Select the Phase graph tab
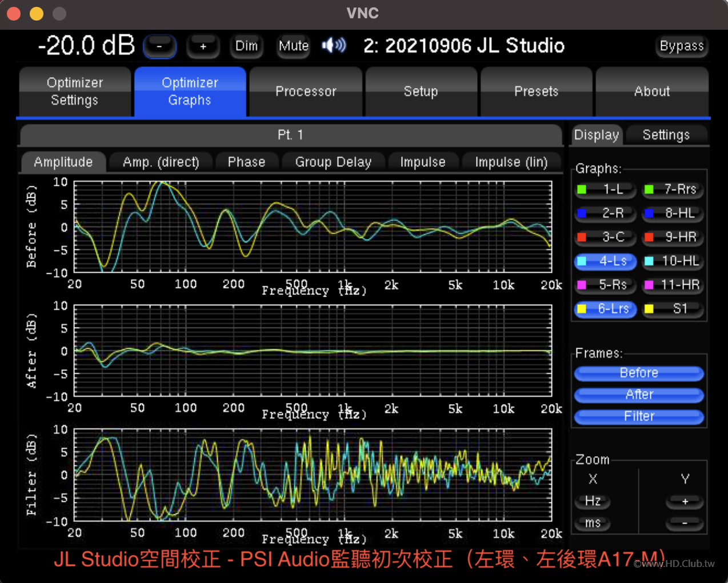The width and height of the screenshot is (728, 583). click(x=246, y=162)
